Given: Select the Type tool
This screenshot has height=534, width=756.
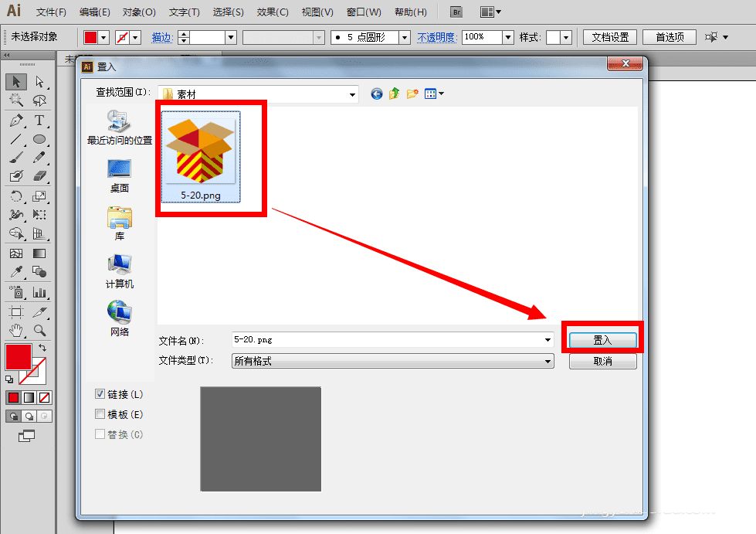Looking at the screenshot, I should pyautogui.click(x=39, y=120).
